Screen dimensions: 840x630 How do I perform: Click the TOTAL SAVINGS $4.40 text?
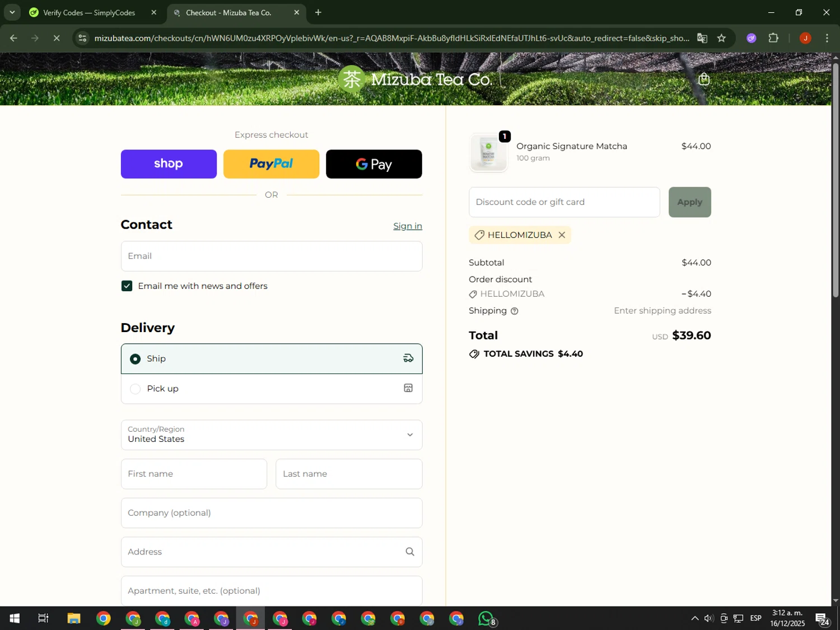point(533,354)
